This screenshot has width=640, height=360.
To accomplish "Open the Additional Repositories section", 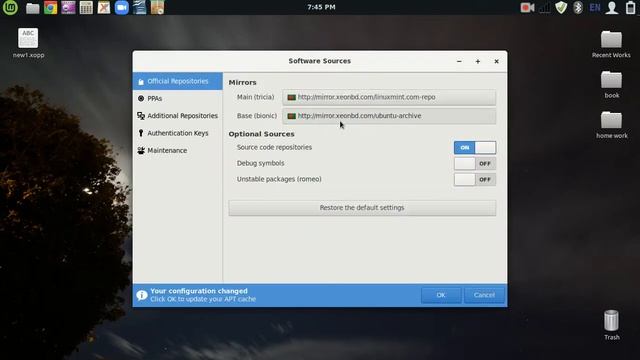I will coord(178,116).
